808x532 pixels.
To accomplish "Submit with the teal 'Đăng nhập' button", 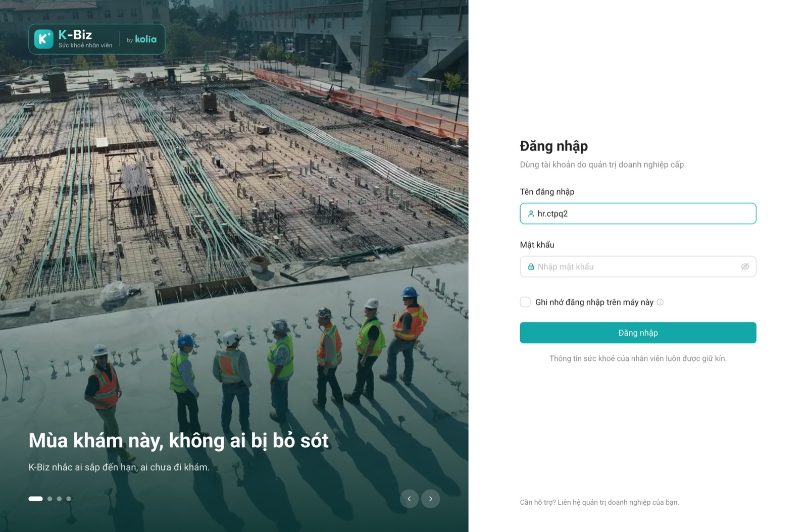I will (638, 333).
